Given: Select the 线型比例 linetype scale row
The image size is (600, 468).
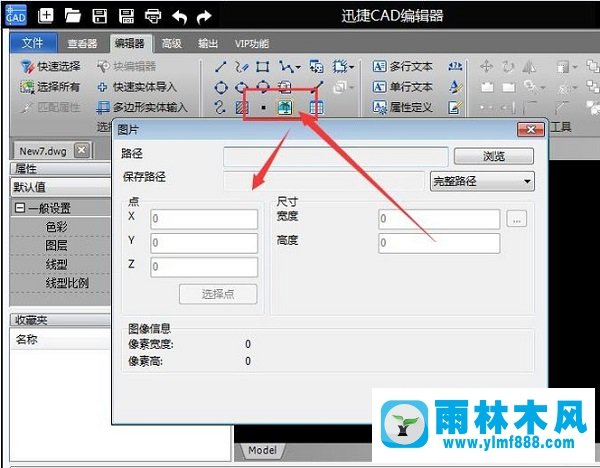Looking at the screenshot, I should click(x=60, y=283).
